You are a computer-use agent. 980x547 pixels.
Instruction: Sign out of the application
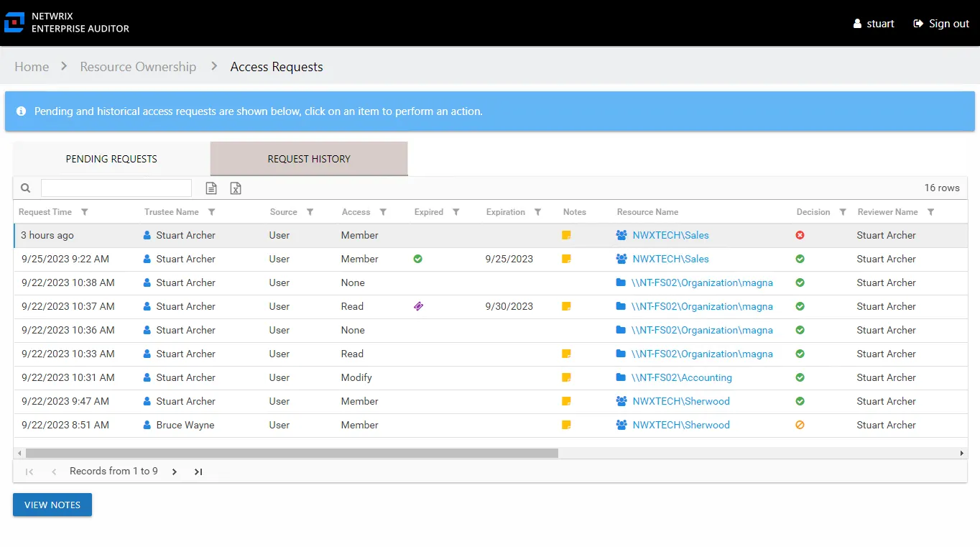pos(941,24)
